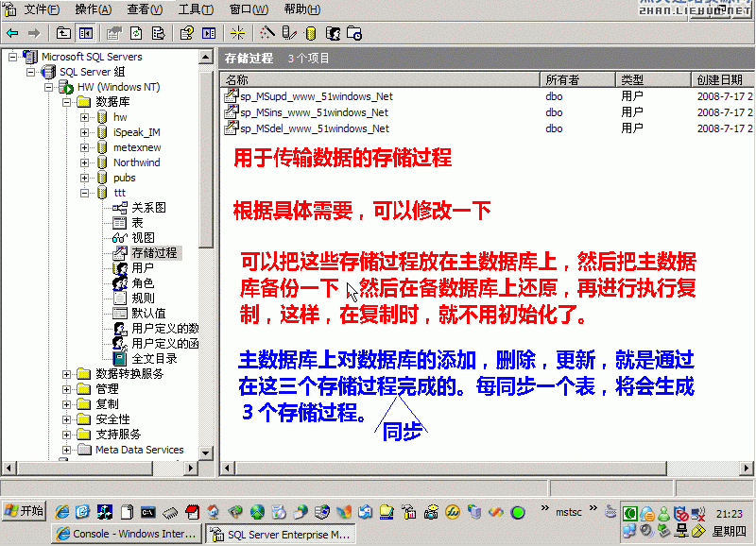
Task: Click list pane horizontal scroll left arrow
Action: point(227,468)
